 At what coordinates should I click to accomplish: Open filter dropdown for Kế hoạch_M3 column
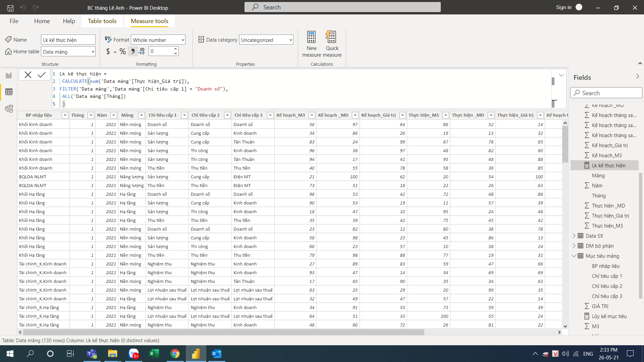click(x=312, y=115)
